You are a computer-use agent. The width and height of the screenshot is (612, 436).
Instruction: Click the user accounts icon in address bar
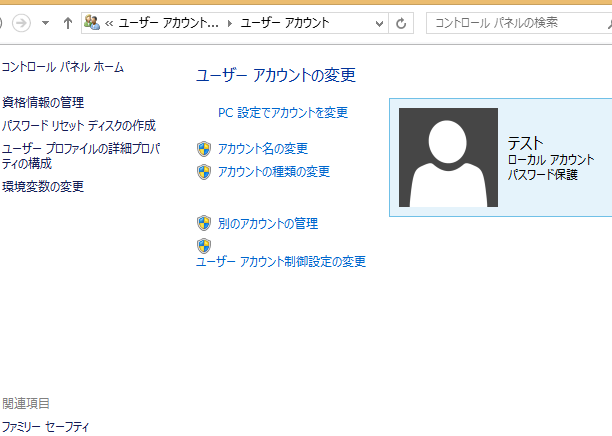pos(92,22)
